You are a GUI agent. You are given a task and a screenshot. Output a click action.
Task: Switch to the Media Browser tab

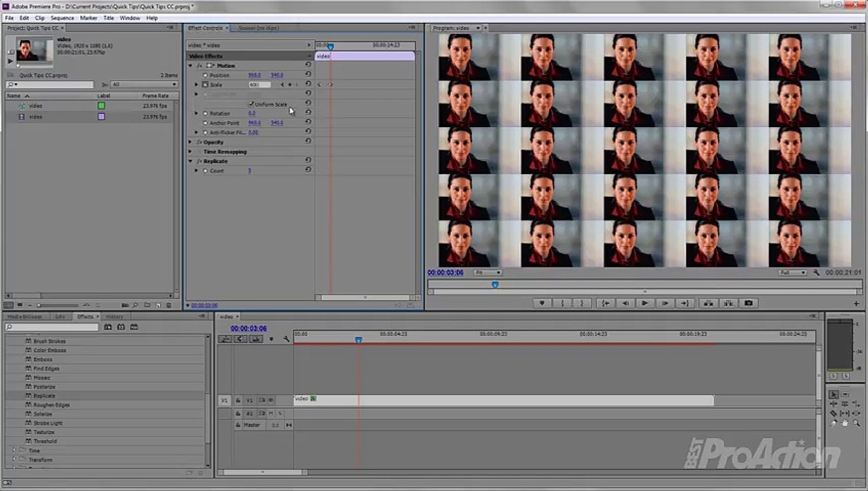(x=25, y=316)
